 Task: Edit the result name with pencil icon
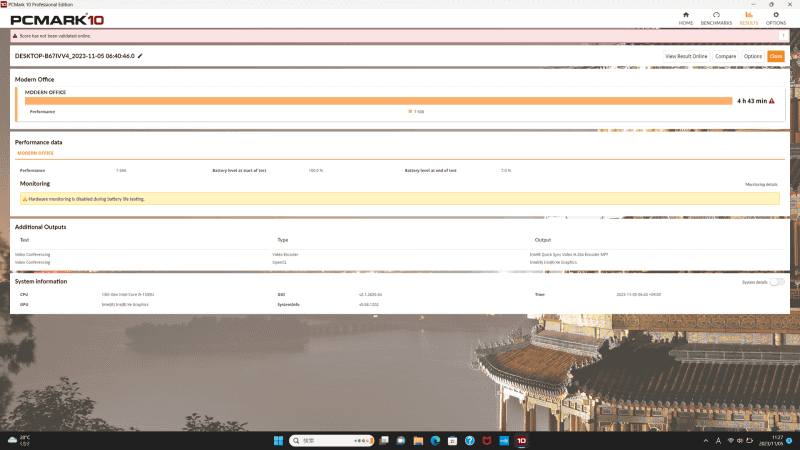tap(140, 56)
